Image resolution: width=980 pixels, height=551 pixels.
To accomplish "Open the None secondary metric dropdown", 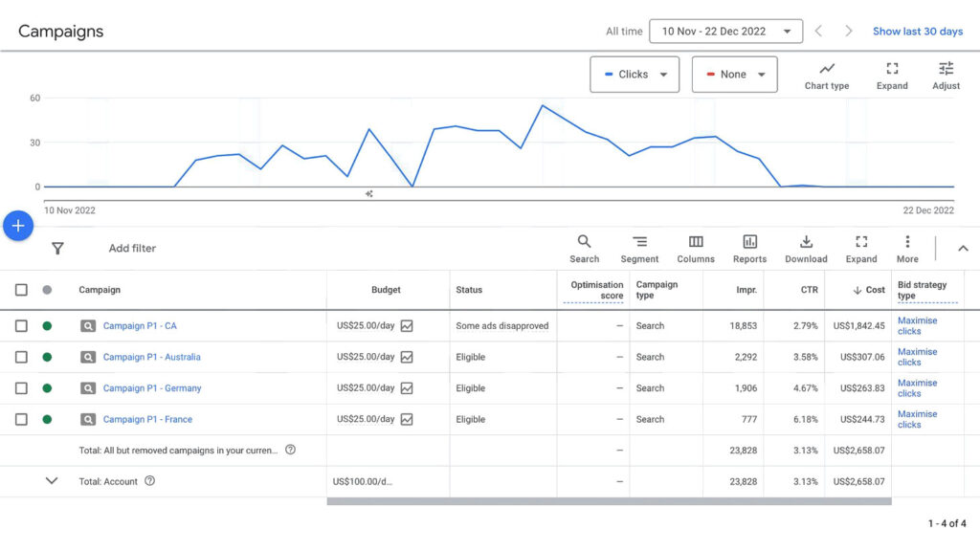I will pyautogui.click(x=734, y=75).
